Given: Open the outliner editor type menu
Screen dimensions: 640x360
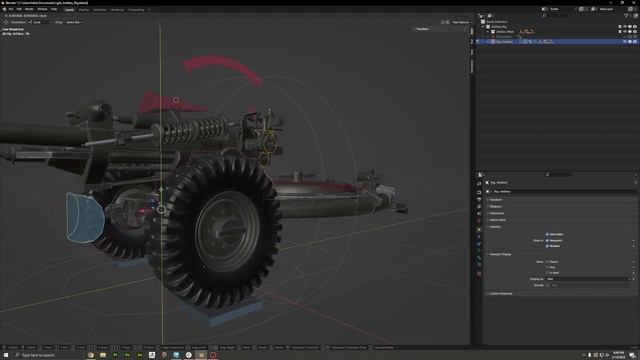Looking at the screenshot, I should tap(481, 16).
